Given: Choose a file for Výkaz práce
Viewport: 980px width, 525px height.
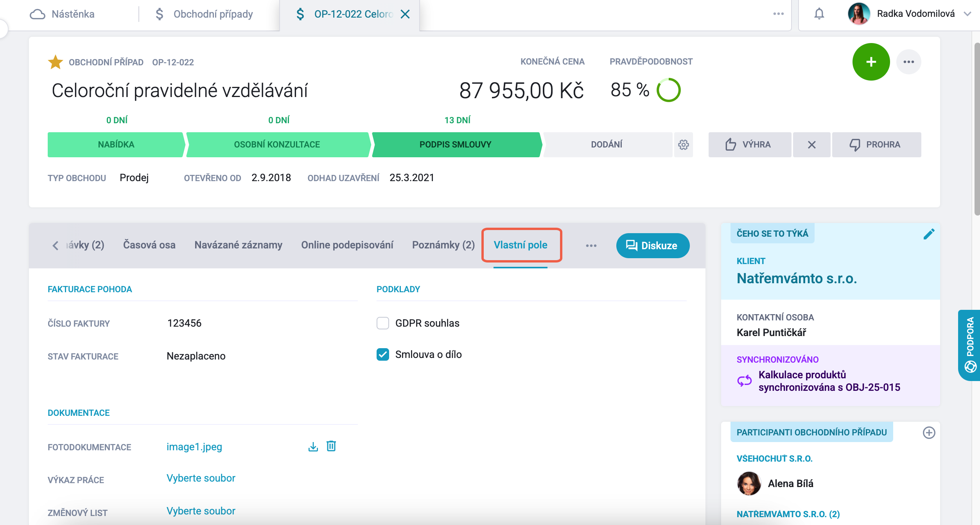Looking at the screenshot, I should coord(201,478).
